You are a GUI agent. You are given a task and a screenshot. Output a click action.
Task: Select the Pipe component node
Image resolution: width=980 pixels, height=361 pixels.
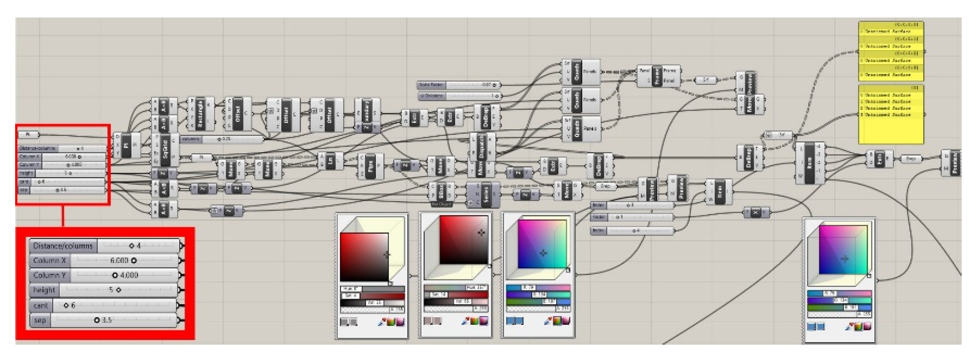pyautogui.click(x=370, y=166)
